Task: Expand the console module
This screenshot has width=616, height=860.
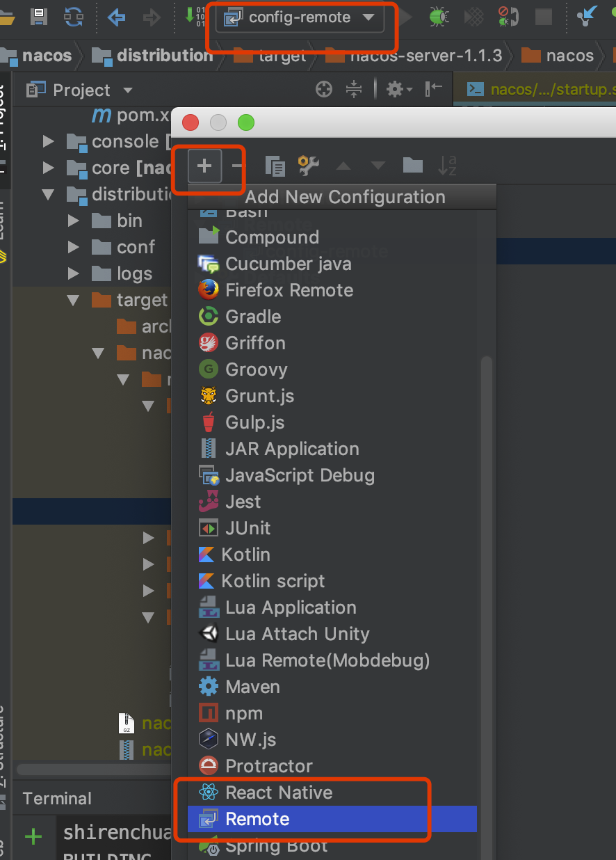Action: [48, 141]
